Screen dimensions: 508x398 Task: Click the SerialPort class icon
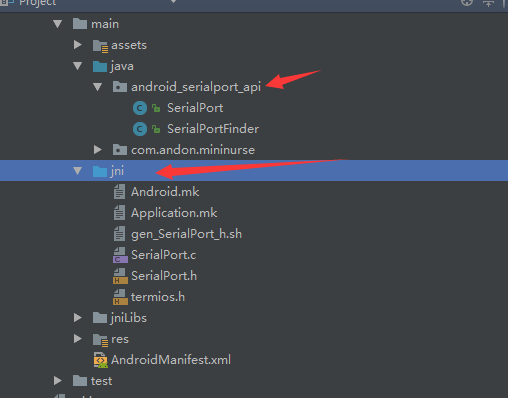click(140, 108)
